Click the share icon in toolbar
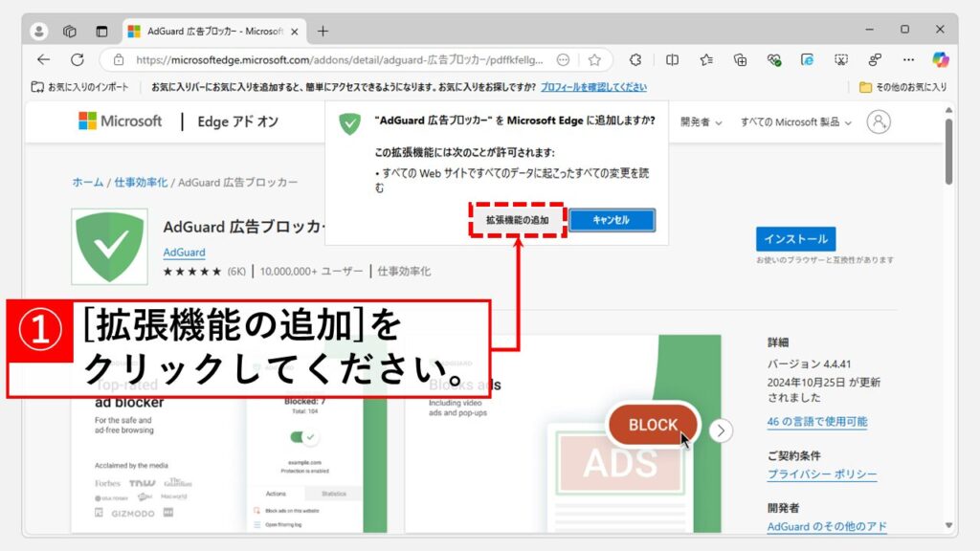Image resolution: width=980 pixels, height=551 pixels. pyautogui.click(x=875, y=59)
